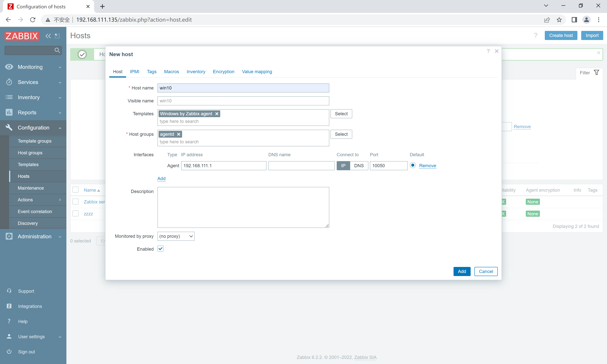Click the User settings person icon

(x=9, y=336)
